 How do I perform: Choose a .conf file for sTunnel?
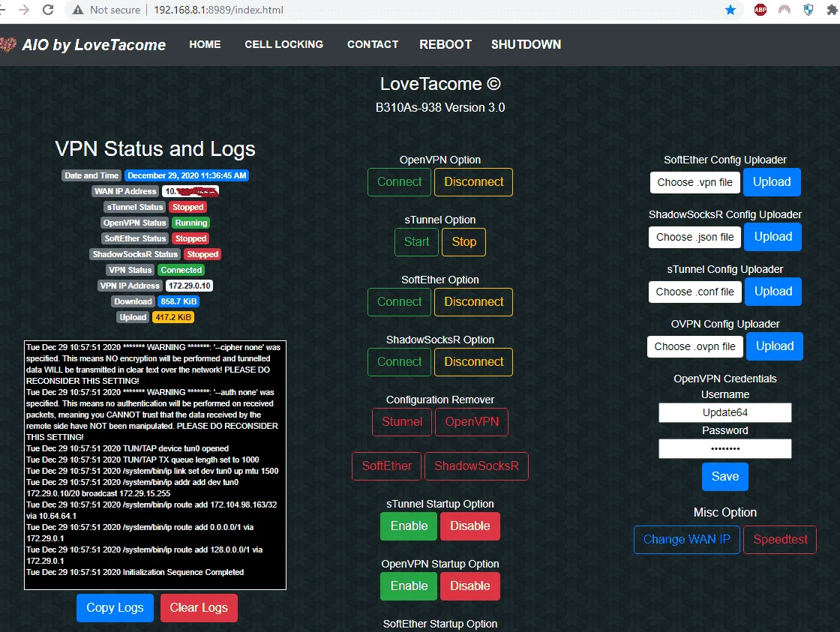click(x=694, y=292)
